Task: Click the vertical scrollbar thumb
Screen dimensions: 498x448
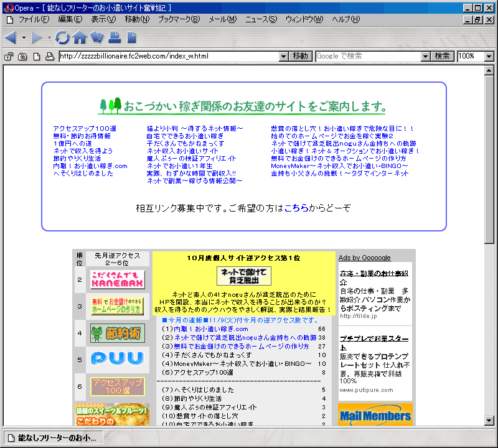Action: click(489, 159)
